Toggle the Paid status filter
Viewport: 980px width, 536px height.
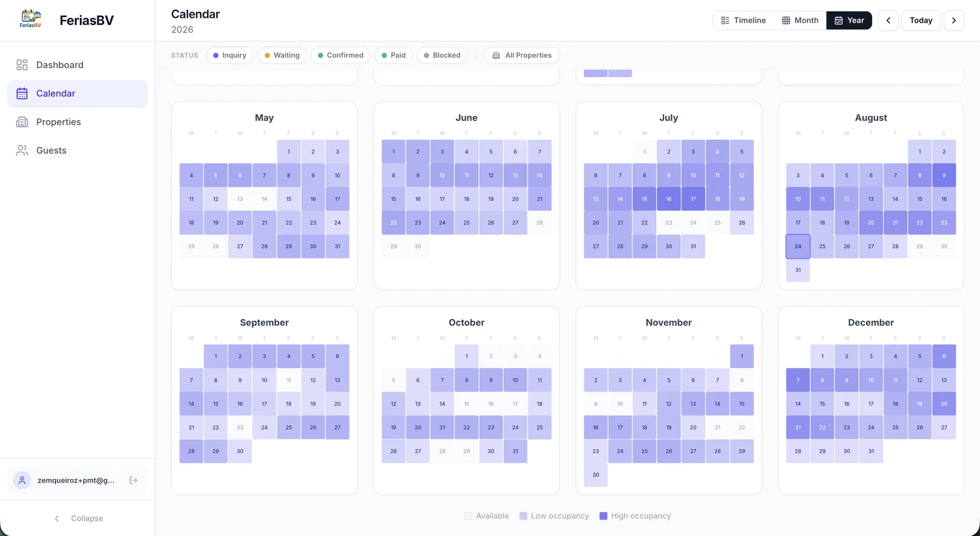394,55
